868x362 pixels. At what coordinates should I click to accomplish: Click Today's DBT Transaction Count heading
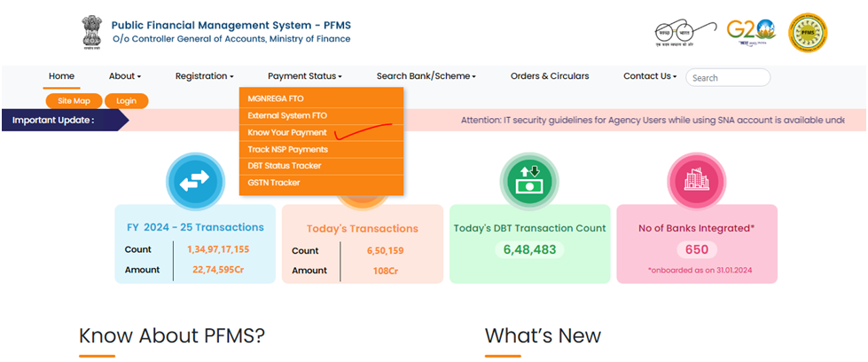tap(530, 228)
